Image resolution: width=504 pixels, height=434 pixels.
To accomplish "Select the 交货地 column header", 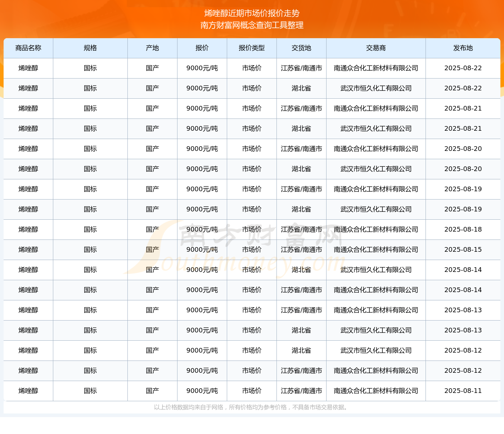I will (302, 48).
